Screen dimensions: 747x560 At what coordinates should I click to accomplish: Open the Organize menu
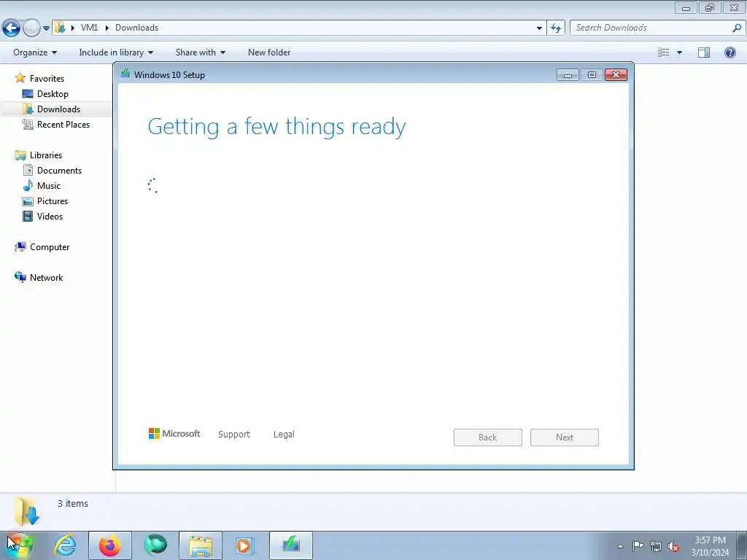coord(35,52)
